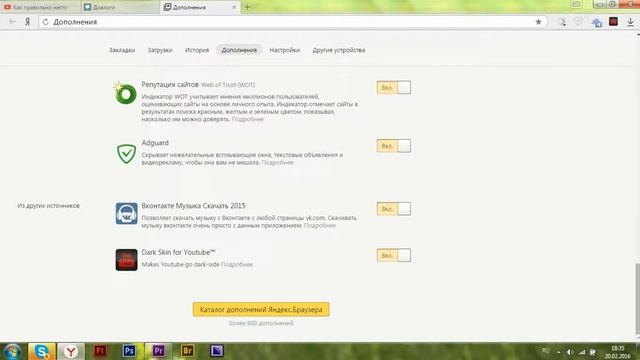This screenshot has height=360, width=640.
Task: Click Yandex Browser taskbar icon
Action: click(71, 351)
